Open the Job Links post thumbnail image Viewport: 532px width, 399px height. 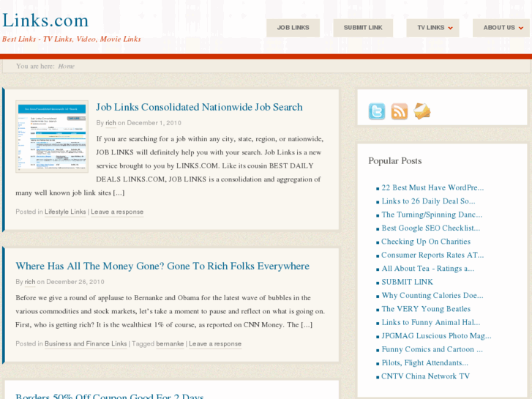[x=52, y=136]
